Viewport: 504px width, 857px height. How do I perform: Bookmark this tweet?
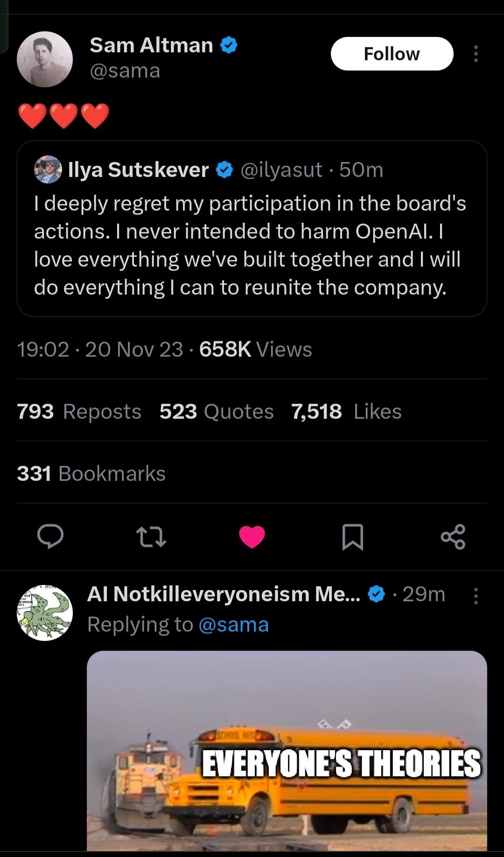click(x=353, y=537)
